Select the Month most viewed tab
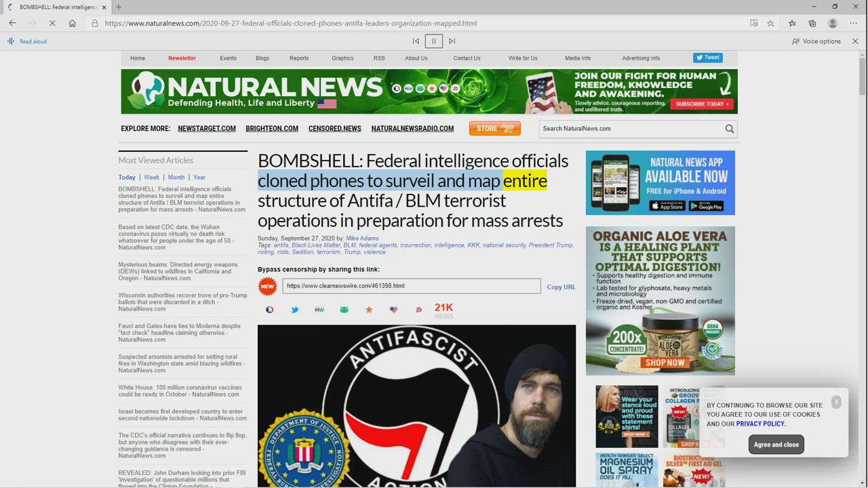Viewport: 868px width, 488px height. [x=176, y=178]
